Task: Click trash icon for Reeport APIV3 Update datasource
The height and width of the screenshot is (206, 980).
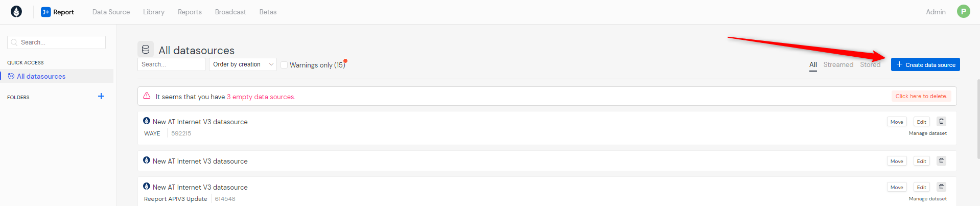Action: [x=941, y=187]
